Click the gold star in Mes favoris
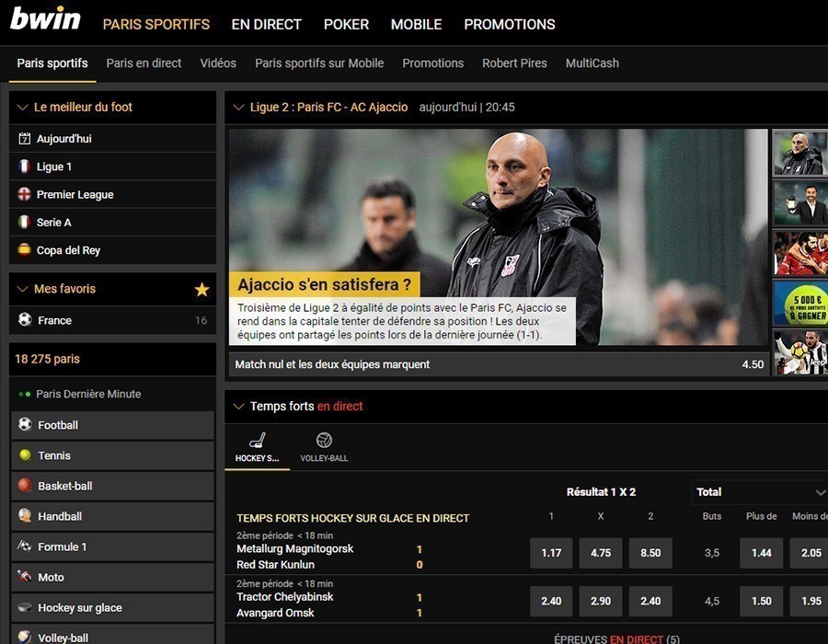The height and width of the screenshot is (644, 828). click(201, 289)
